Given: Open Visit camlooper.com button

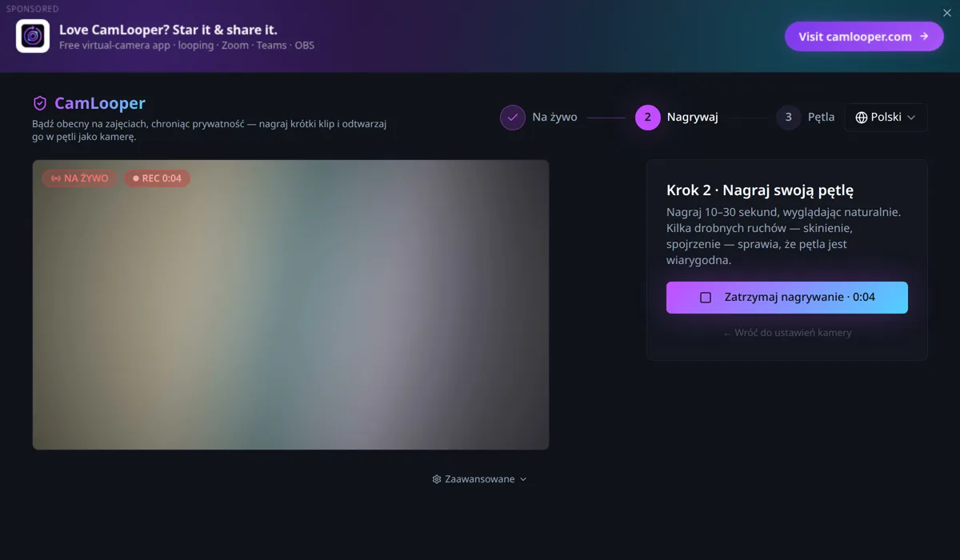Looking at the screenshot, I should pyautogui.click(x=864, y=36).
